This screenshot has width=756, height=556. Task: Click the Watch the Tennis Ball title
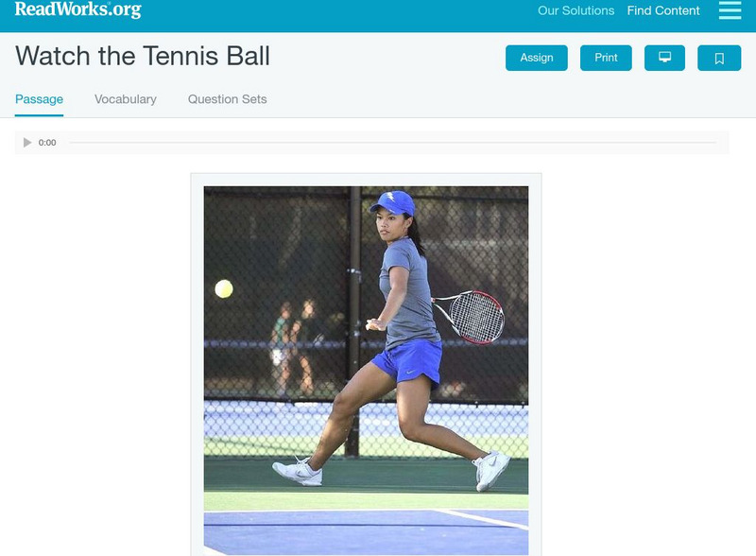[x=143, y=56]
